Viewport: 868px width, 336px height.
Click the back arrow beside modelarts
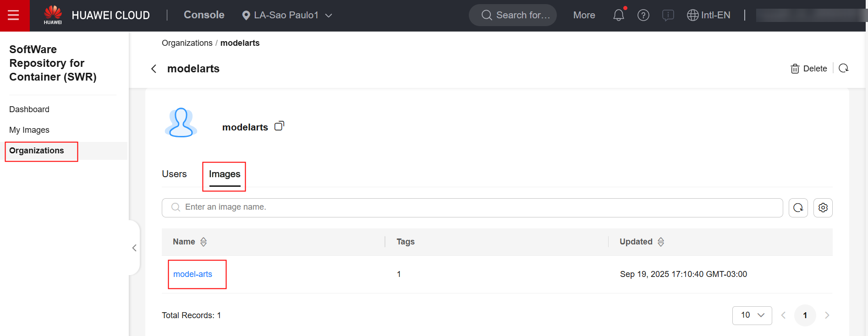click(x=154, y=69)
